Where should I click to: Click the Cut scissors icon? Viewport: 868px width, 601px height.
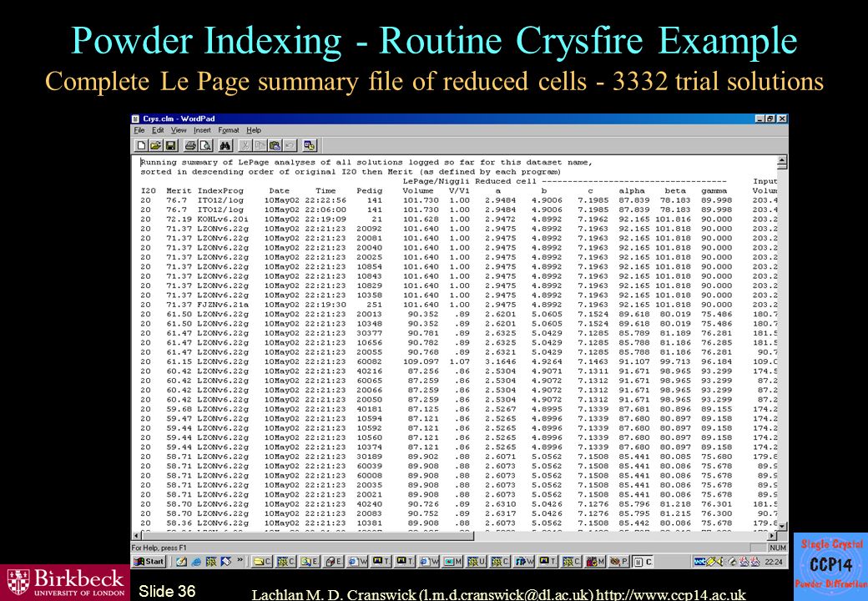click(x=245, y=145)
